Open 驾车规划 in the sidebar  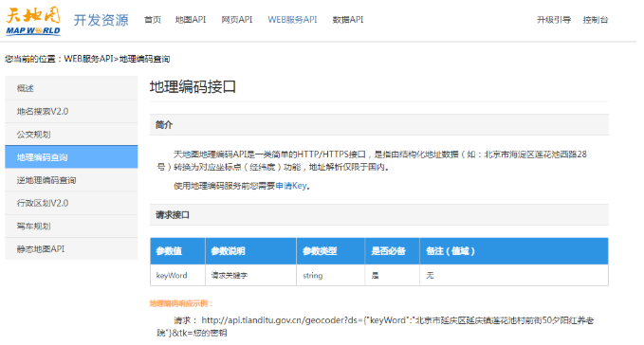pos(71,226)
